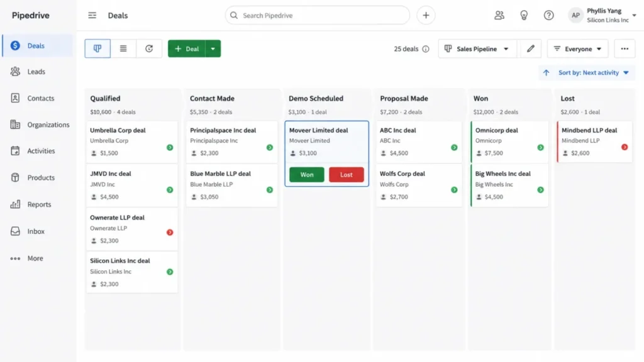The image size is (644, 362).
Task: Open Products in sidebar
Action: pos(41,177)
